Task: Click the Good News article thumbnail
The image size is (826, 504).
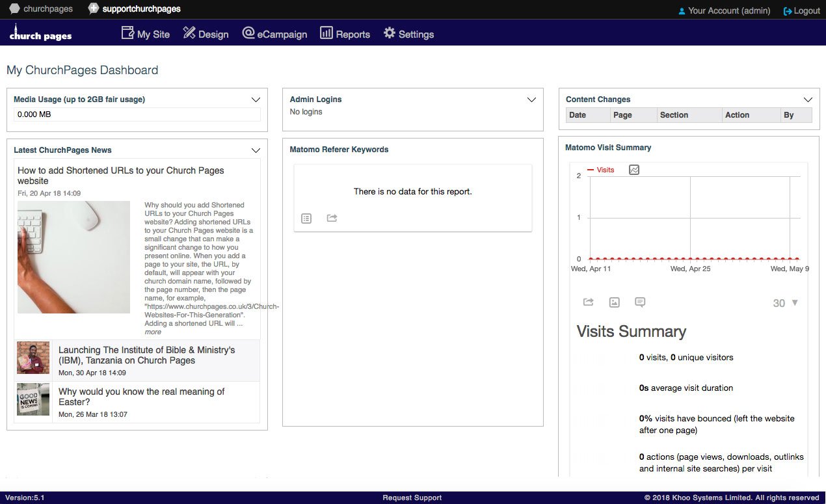Action: [x=33, y=399]
